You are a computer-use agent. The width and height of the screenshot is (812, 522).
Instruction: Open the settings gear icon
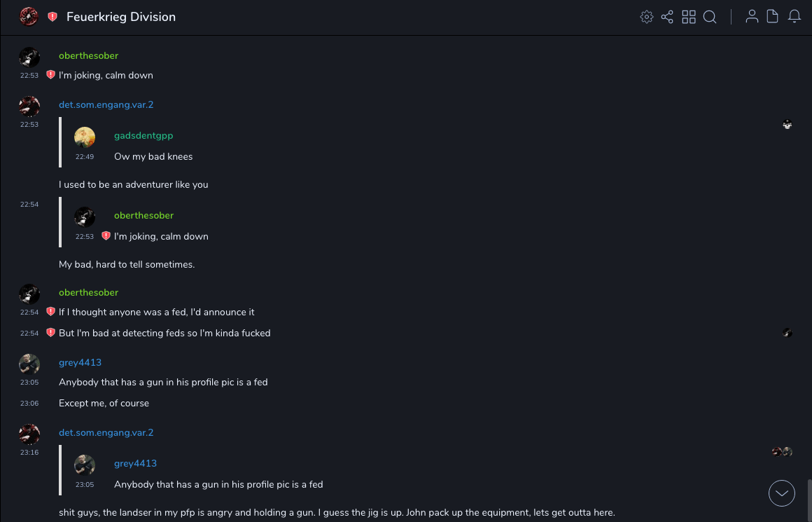click(x=647, y=17)
